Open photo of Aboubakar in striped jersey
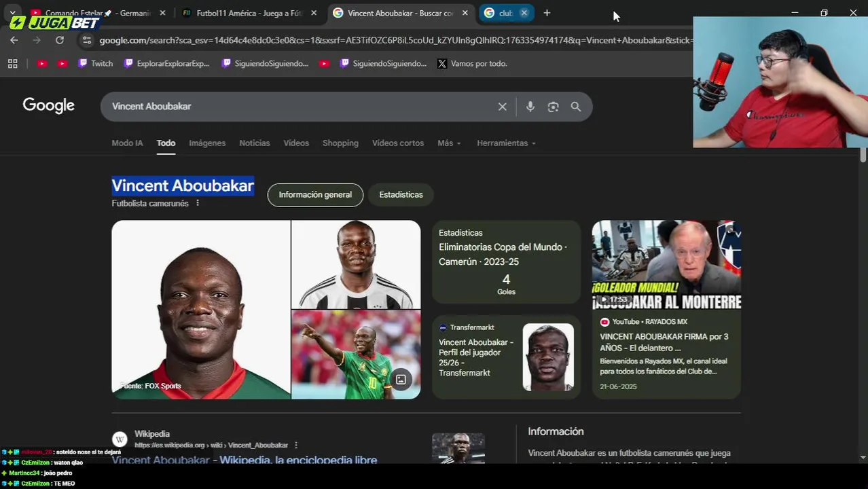 [x=356, y=264]
